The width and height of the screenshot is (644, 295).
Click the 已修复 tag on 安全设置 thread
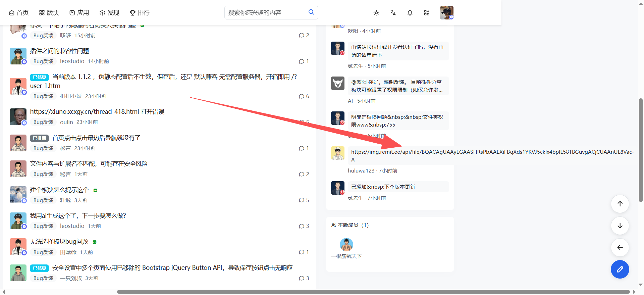[x=40, y=268]
